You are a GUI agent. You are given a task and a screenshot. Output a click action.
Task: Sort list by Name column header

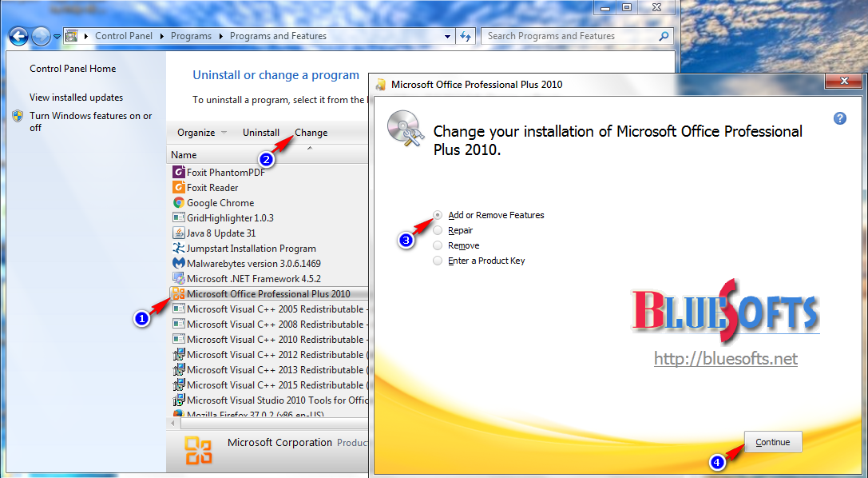click(184, 155)
